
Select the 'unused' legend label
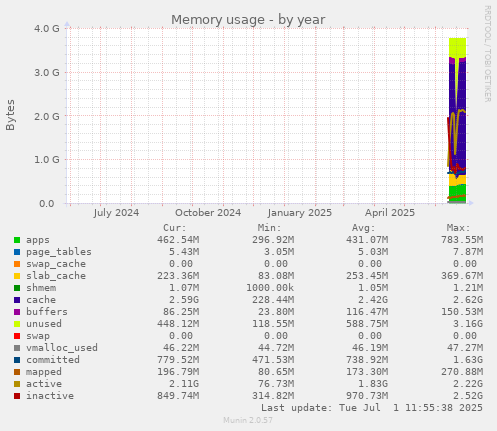[44, 324]
